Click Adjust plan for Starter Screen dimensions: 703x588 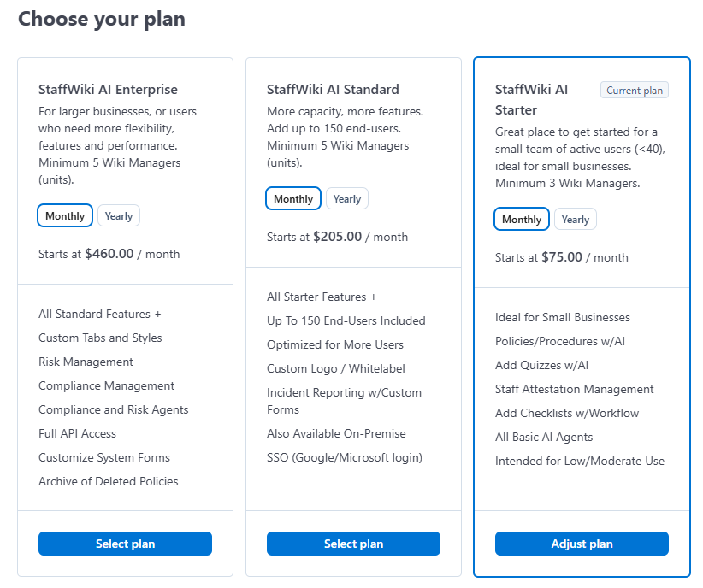tap(582, 544)
